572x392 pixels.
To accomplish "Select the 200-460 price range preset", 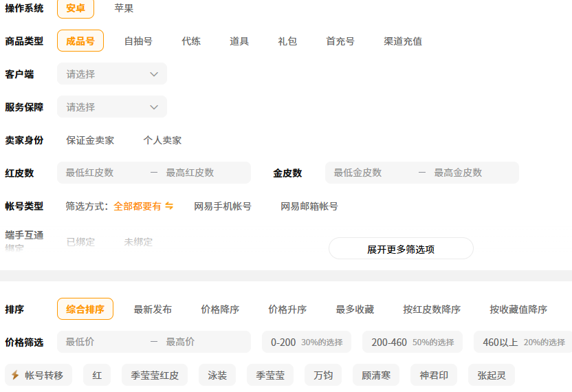I will [x=412, y=342].
